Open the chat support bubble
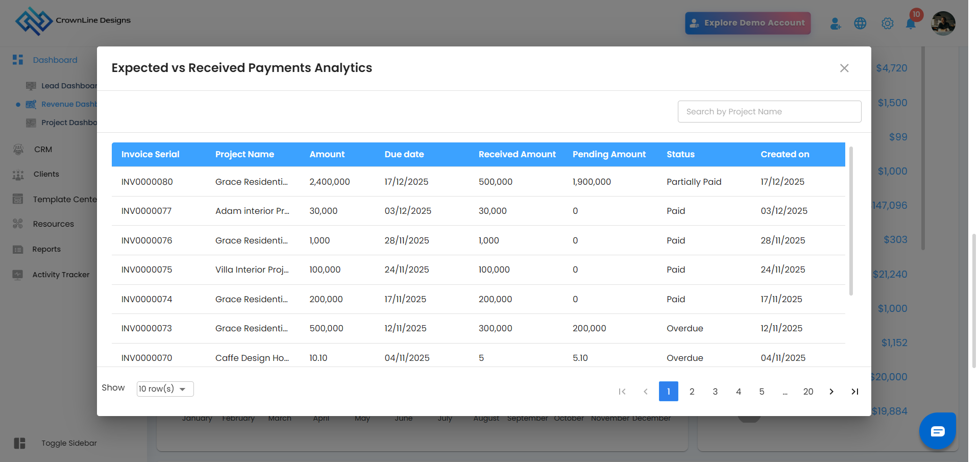 click(938, 431)
